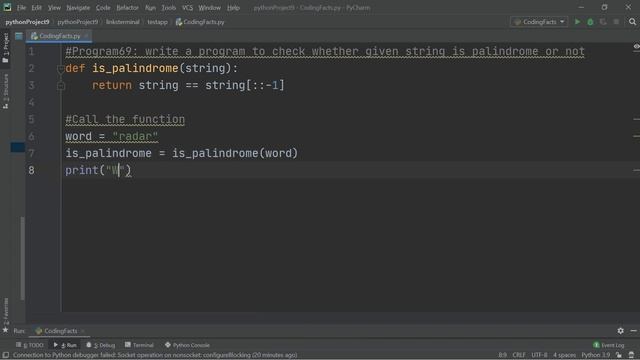Viewport: 640px width, 360px height.
Task: Click the word = "radar" line
Action: [111, 136]
